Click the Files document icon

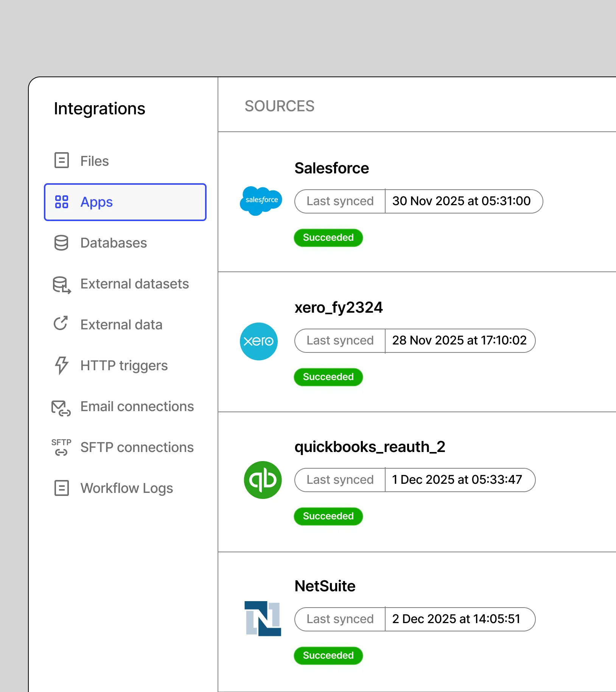(61, 161)
